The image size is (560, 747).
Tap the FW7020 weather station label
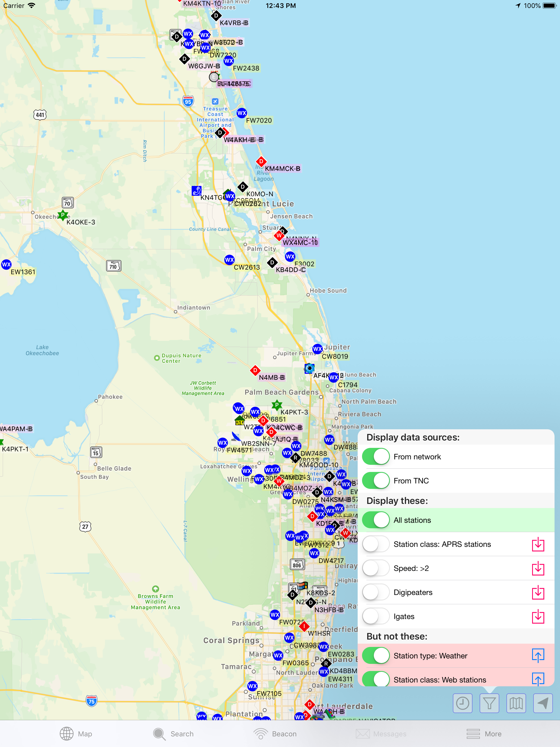pyautogui.click(x=259, y=121)
